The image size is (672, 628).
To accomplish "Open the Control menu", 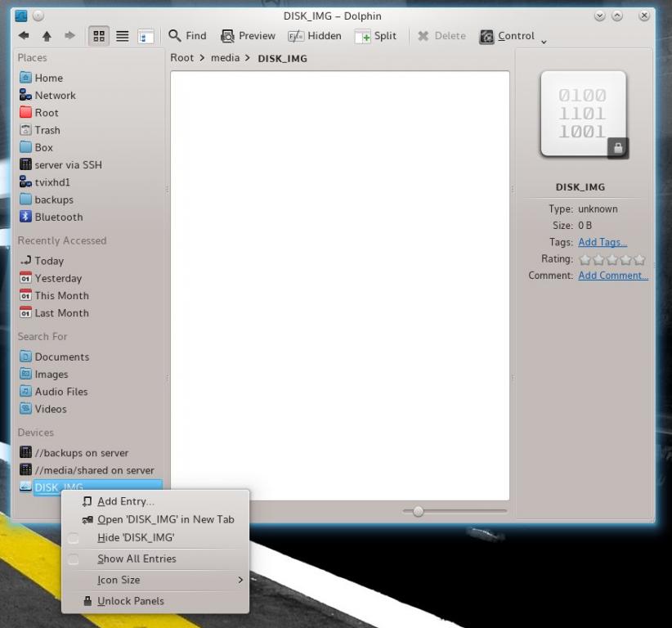I will (x=507, y=36).
